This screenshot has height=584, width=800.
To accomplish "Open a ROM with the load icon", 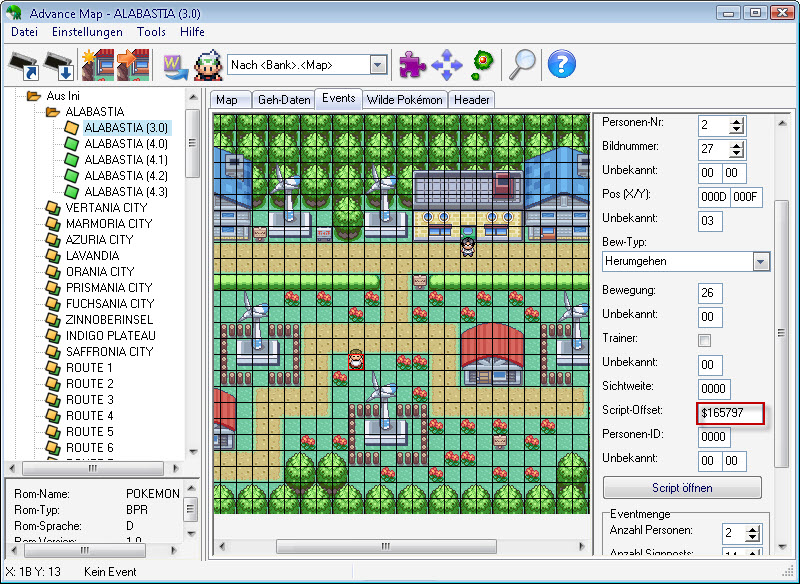I will point(24,65).
